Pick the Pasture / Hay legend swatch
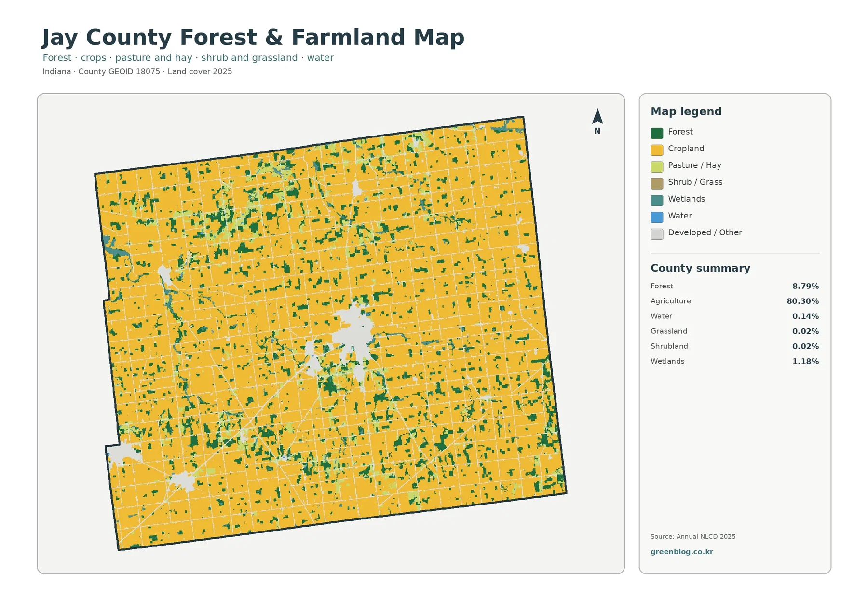 point(657,167)
